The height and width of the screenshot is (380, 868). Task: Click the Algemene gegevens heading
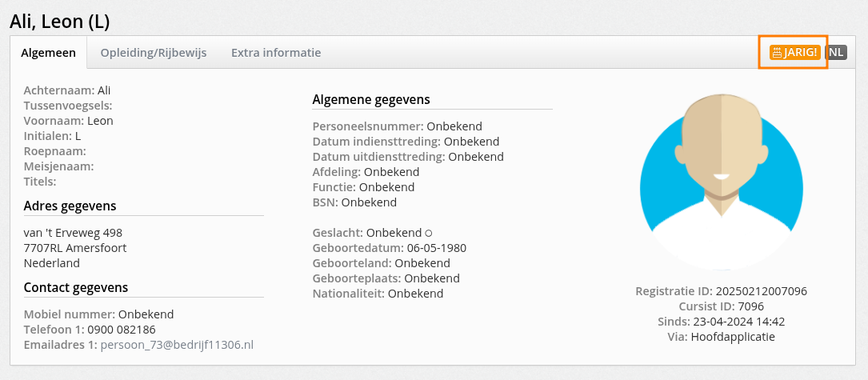pos(371,100)
